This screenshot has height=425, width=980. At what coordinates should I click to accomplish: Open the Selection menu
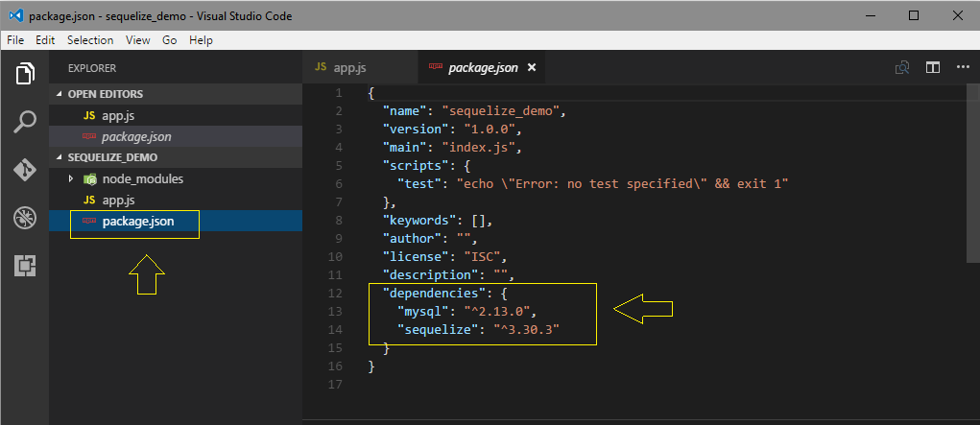90,40
